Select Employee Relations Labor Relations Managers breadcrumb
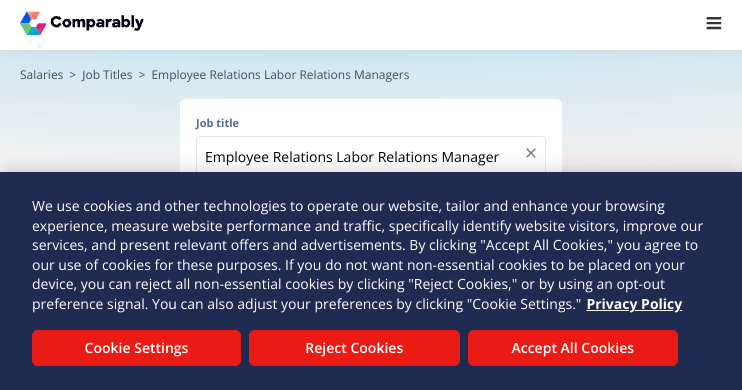This screenshot has width=742, height=390. click(x=280, y=75)
